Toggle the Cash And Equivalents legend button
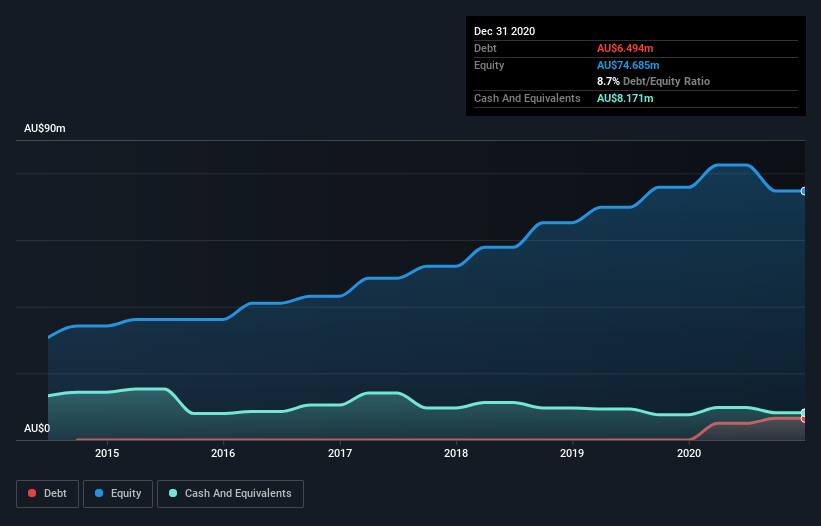The width and height of the screenshot is (821, 526). [230, 494]
